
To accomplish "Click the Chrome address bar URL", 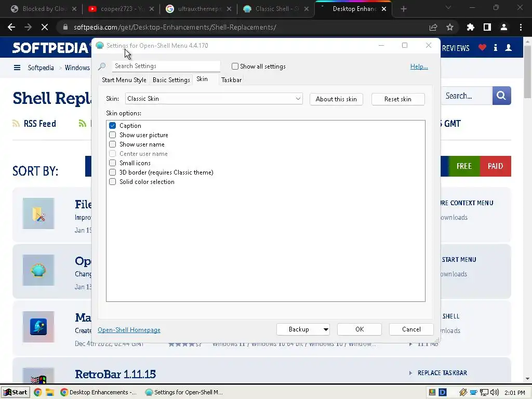I will click(x=175, y=27).
